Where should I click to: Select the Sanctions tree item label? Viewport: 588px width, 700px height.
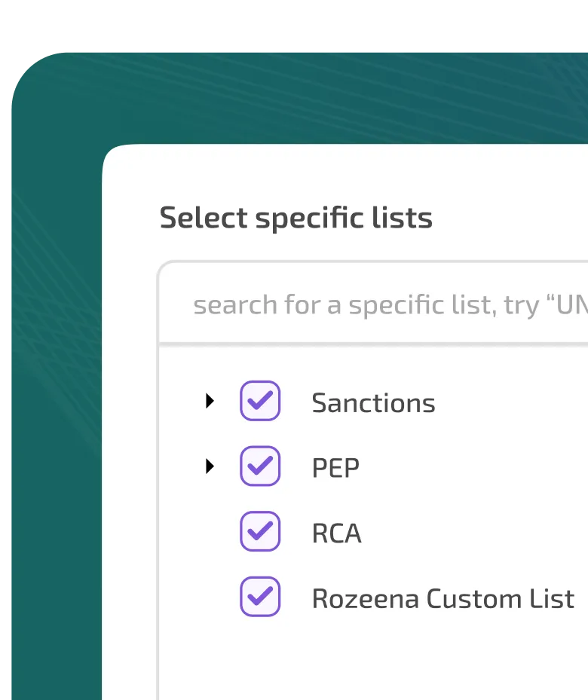(373, 403)
